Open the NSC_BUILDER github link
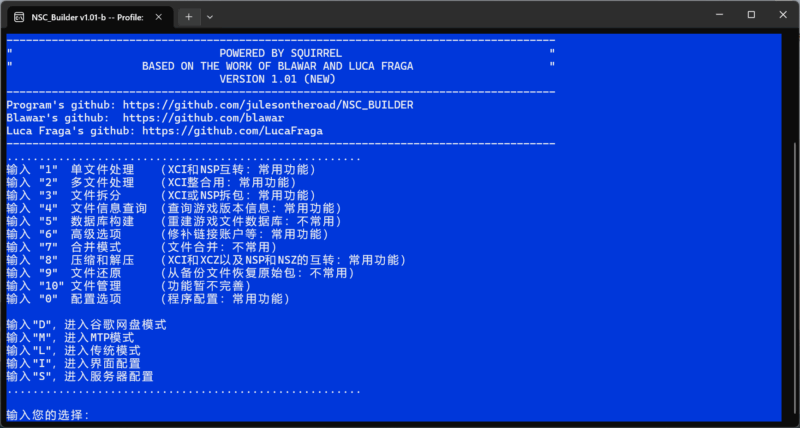 point(268,105)
